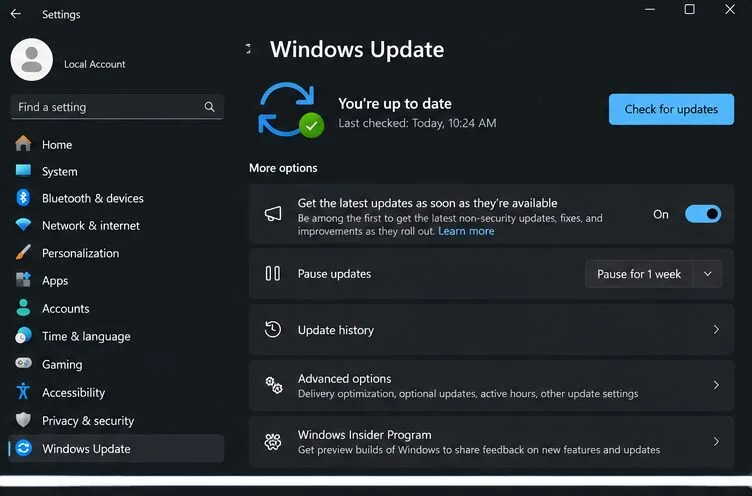Open the Pause for 1 week dropdown arrow
This screenshot has width=752, height=496.
(x=707, y=274)
